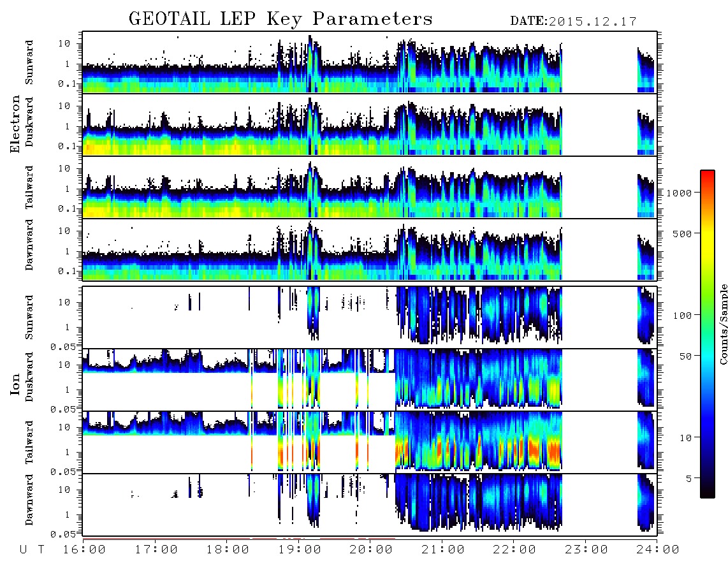Click the Electron Duskward spectrogram panel
The height and width of the screenshot is (561, 728).
(x=370, y=125)
